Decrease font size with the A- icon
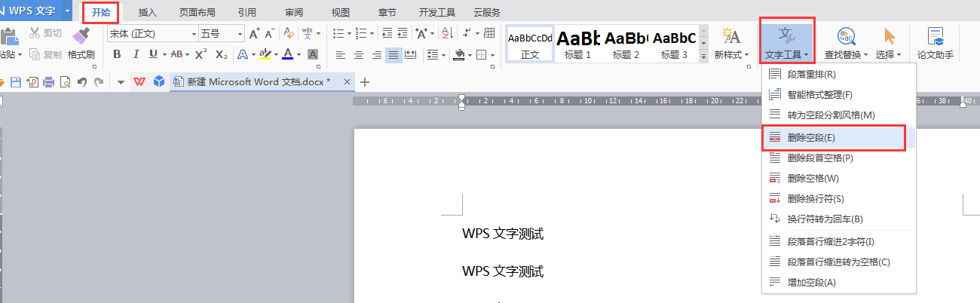Viewport: 980px width, 303px height. [x=271, y=33]
